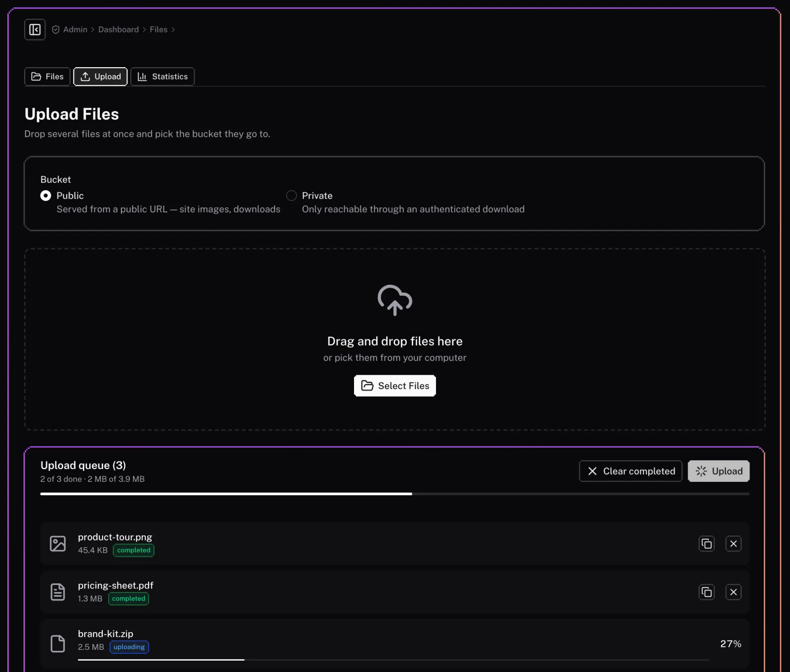The image size is (790, 672).
Task: Click completed badge on product-tour.png
Action: 134,550
